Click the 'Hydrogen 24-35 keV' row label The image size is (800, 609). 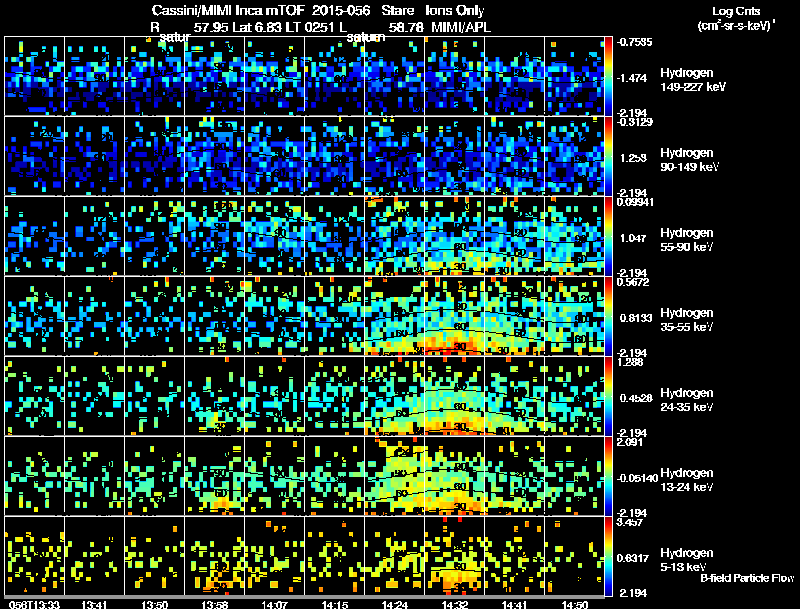tap(687, 400)
